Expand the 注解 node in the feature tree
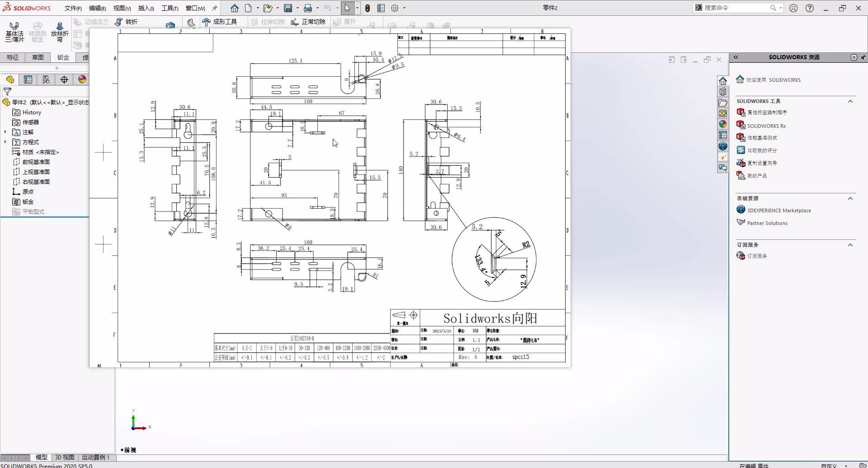Viewport: 868px width, 468px height. pos(5,132)
